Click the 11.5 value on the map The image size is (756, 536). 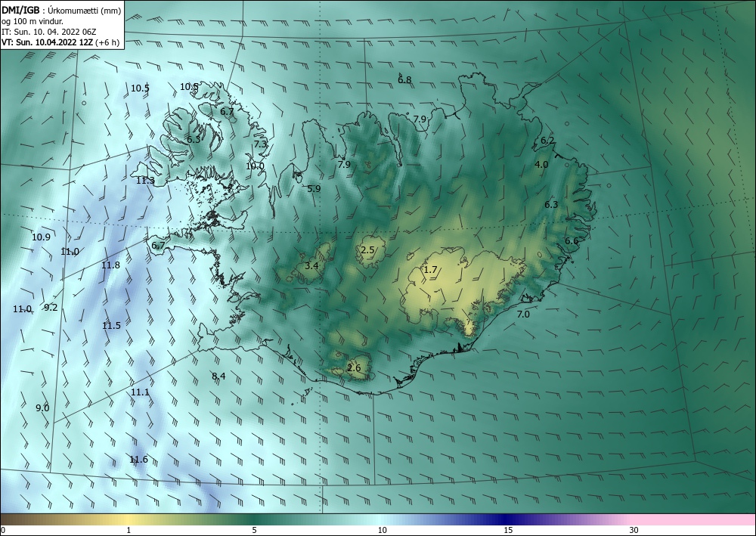click(111, 326)
